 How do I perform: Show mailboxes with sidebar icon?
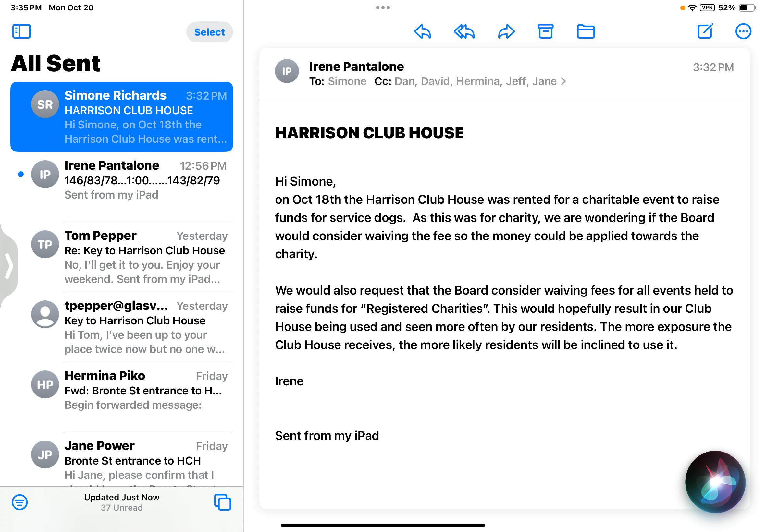pos(21,32)
